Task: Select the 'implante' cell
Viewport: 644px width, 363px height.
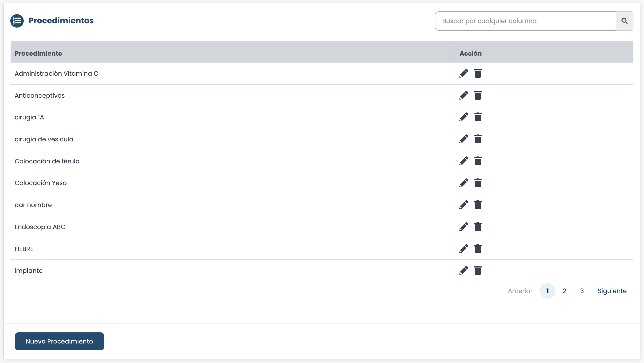Action: pos(233,271)
